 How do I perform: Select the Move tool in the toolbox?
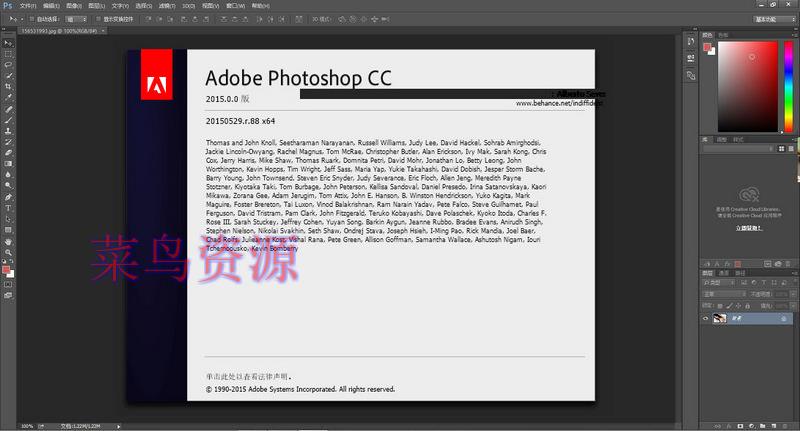(8, 44)
